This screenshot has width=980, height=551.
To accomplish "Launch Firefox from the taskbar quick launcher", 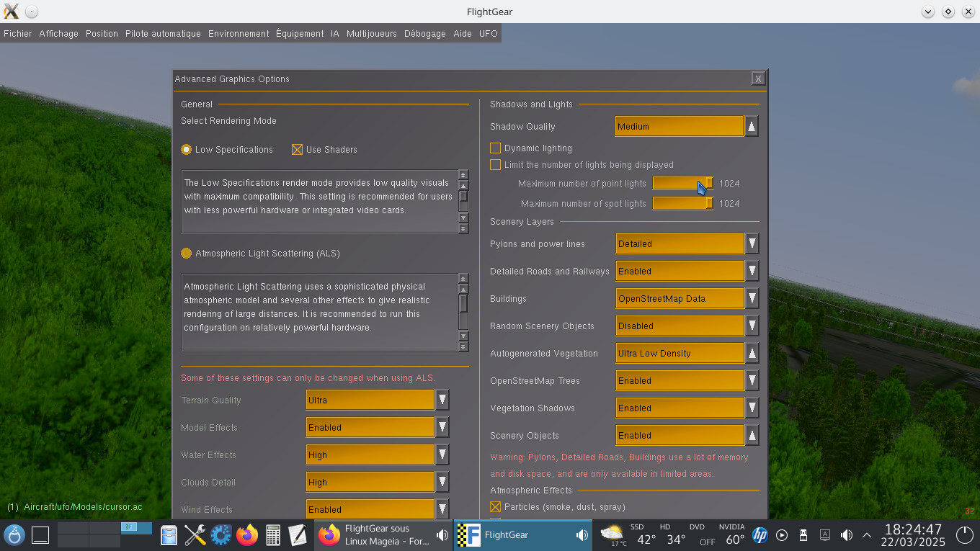I will coord(246,535).
